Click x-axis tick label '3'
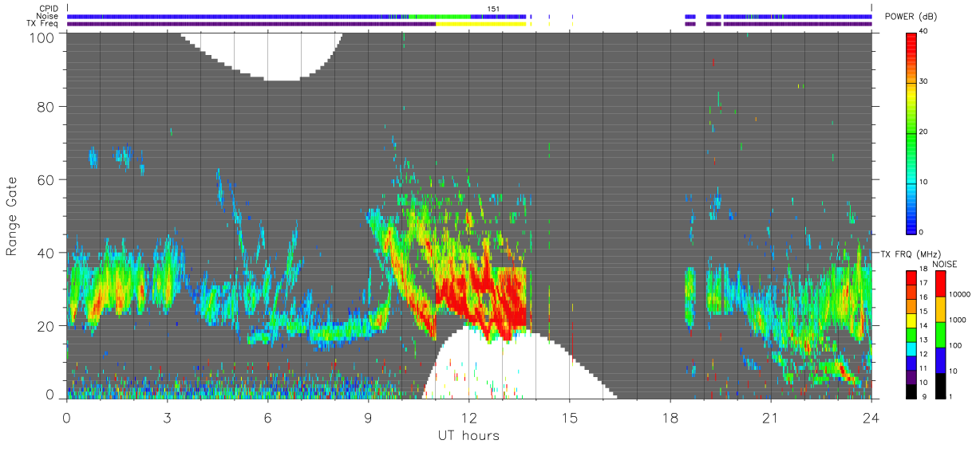The height and width of the screenshot is (452, 980). pos(167,418)
